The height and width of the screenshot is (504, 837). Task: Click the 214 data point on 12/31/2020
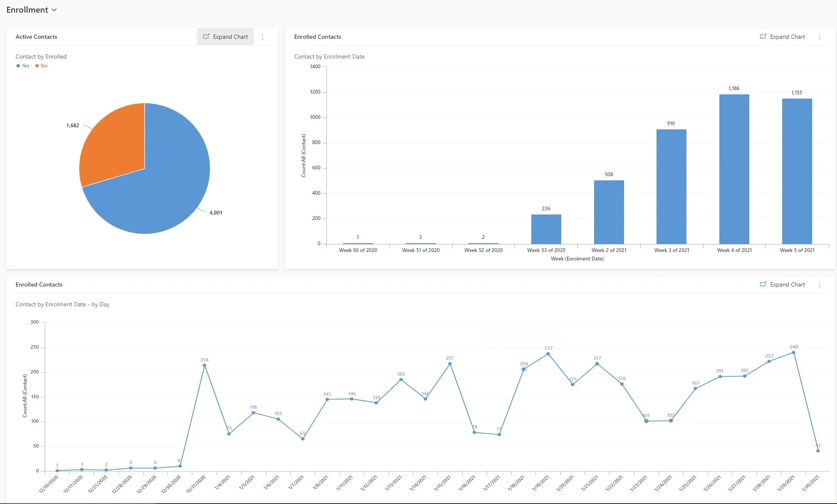click(x=205, y=365)
